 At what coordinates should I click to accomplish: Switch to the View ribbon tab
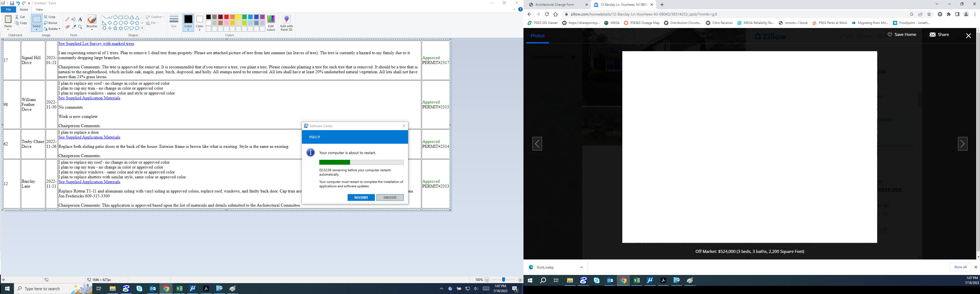point(39,10)
